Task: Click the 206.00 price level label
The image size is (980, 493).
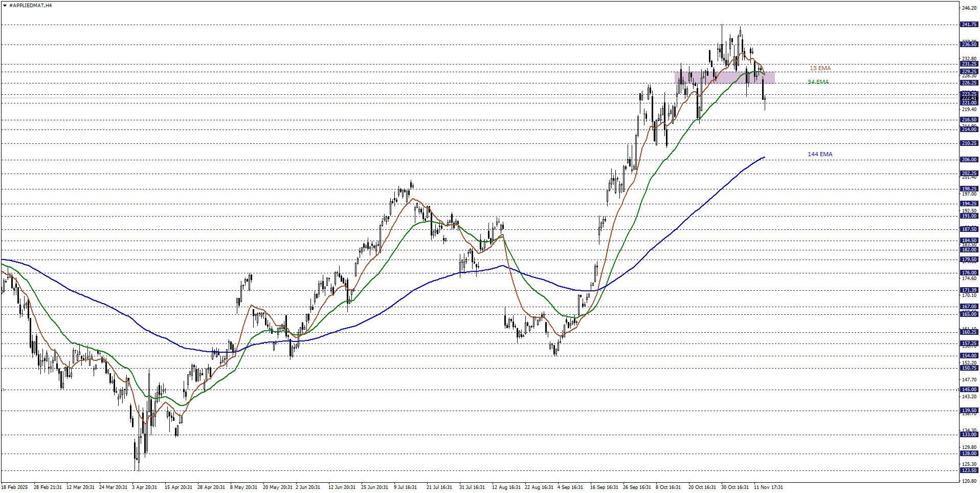Action: click(969, 160)
